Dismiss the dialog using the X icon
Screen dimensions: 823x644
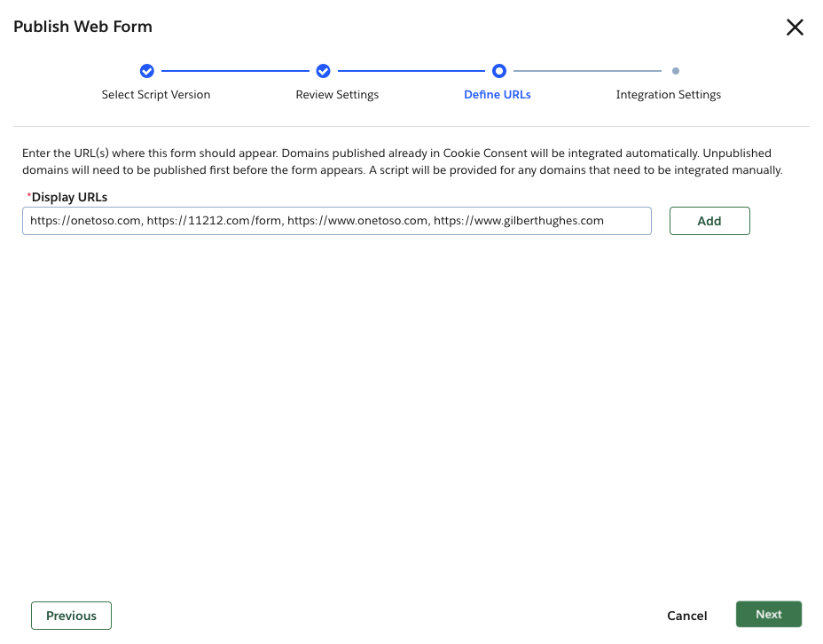(795, 27)
